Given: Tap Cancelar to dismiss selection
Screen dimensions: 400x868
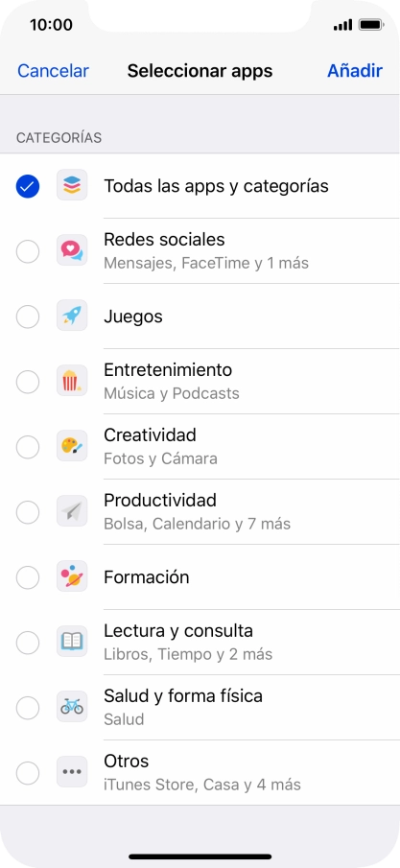Looking at the screenshot, I should (x=53, y=71).
